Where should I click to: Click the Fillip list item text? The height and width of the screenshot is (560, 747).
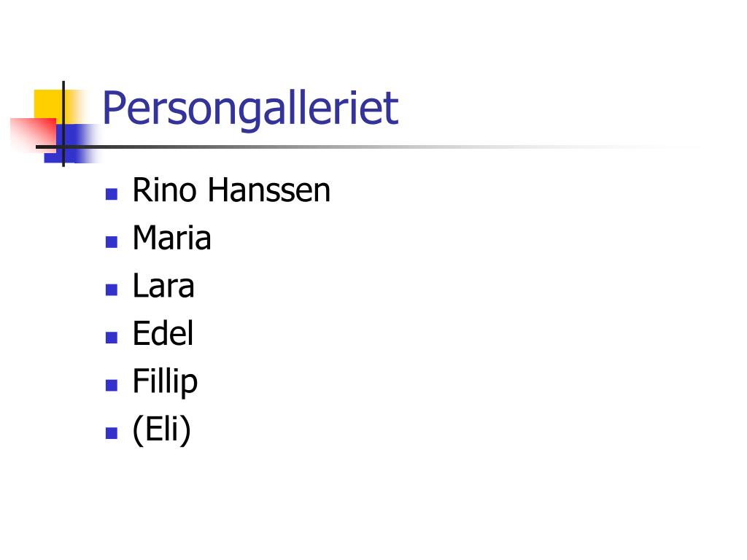point(165,381)
